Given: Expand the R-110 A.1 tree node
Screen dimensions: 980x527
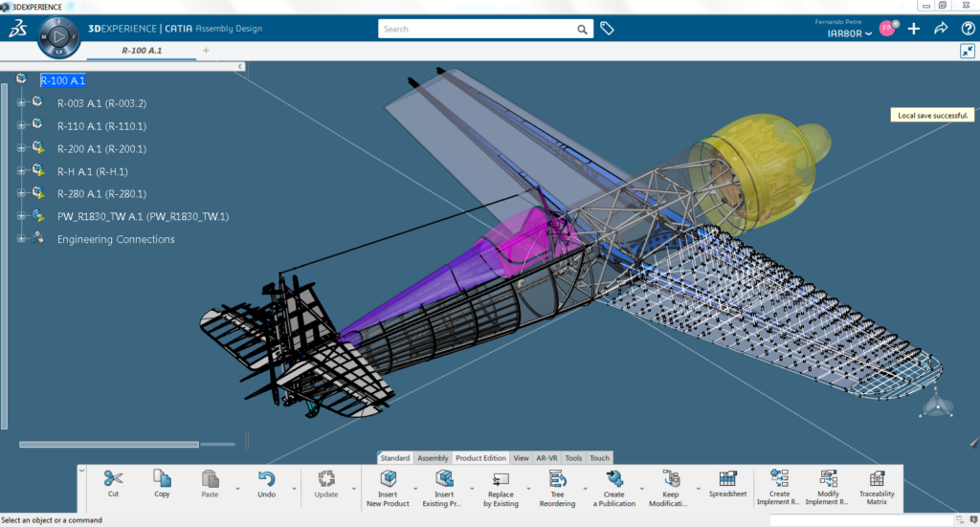Looking at the screenshot, I should (x=21, y=125).
